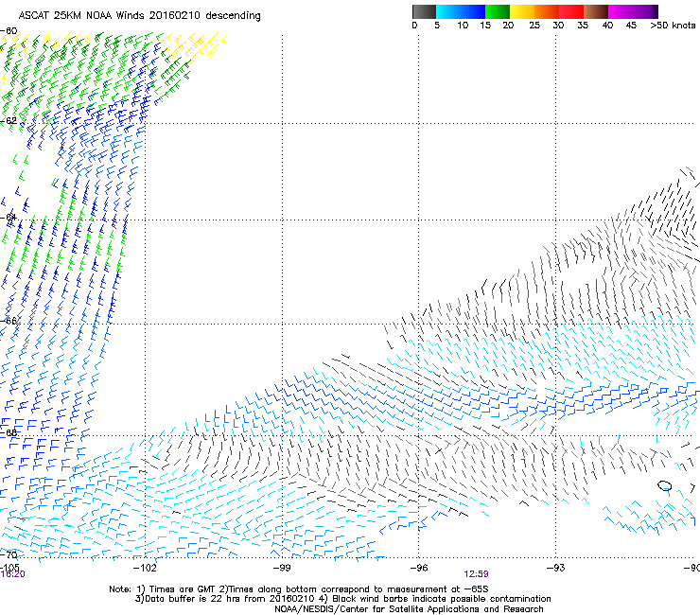Click the '-102' longitude label
Image resolution: width=700 pixels, height=615 pixels.
[145, 568]
